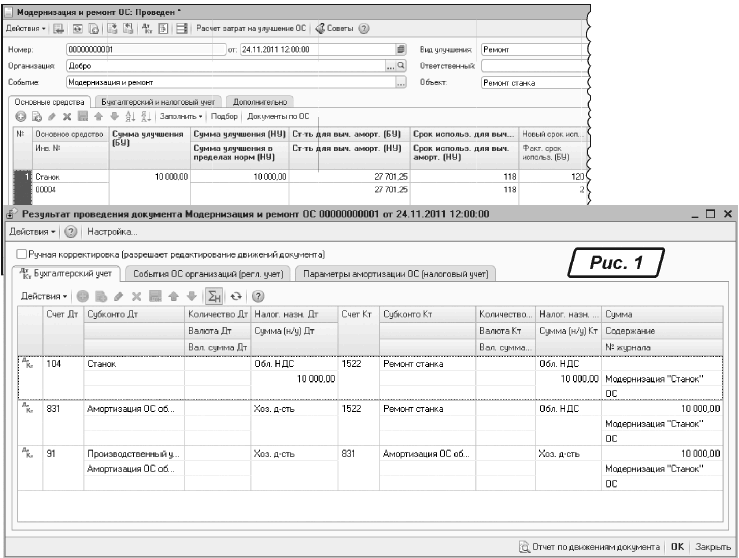Click Подбор in the table toolbar

224,116
